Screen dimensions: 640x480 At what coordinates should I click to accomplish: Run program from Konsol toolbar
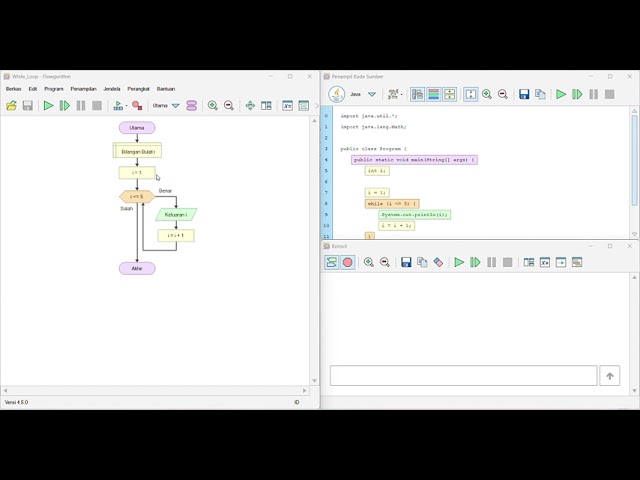pyautogui.click(x=459, y=262)
